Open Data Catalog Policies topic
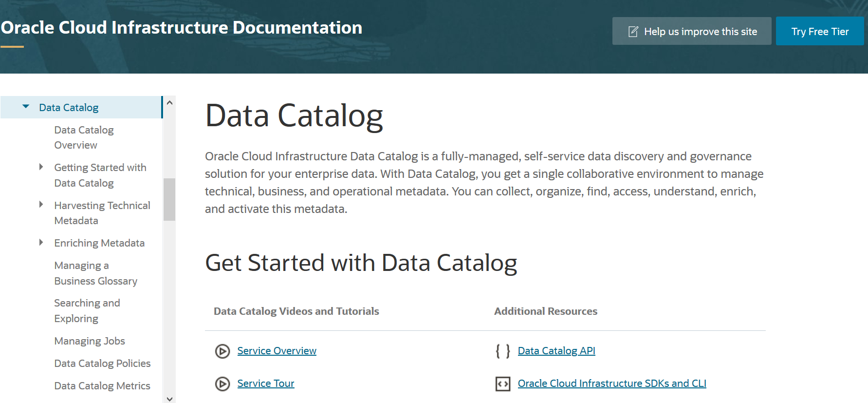 pos(102,363)
